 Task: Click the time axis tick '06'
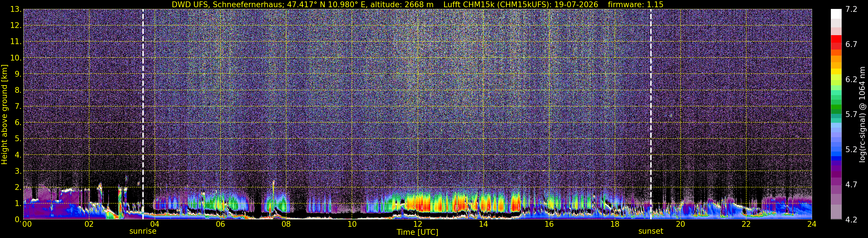click(220, 224)
